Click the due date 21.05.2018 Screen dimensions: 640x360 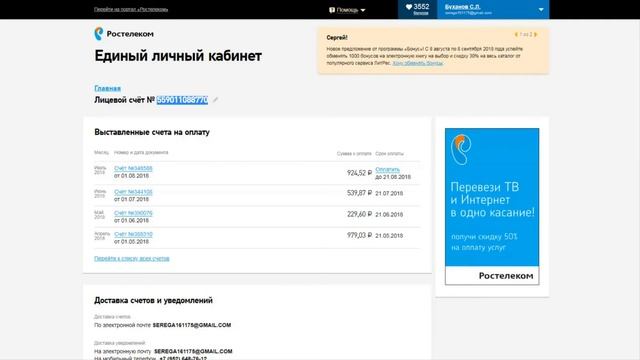[x=389, y=236]
